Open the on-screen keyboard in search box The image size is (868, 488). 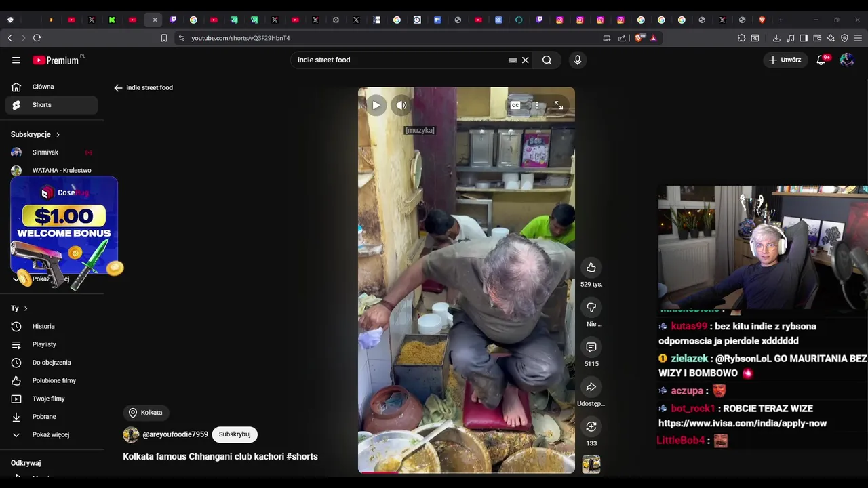(513, 60)
